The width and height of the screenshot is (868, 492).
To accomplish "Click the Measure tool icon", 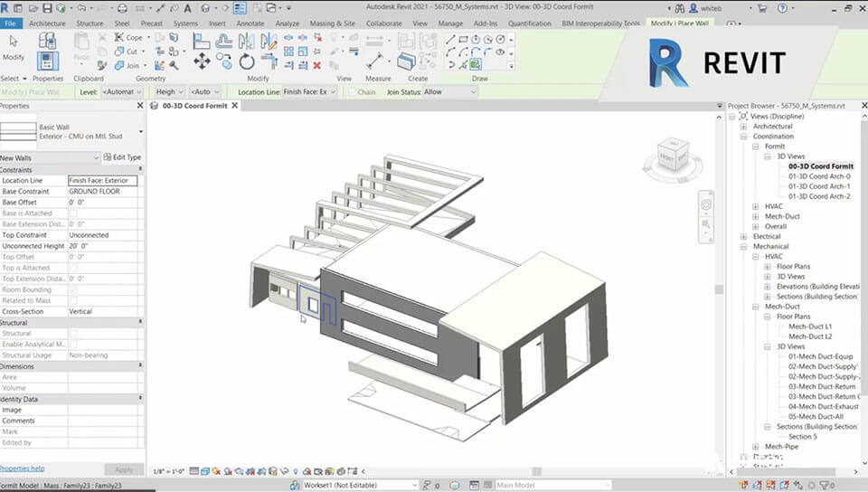I will click(x=375, y=60).
